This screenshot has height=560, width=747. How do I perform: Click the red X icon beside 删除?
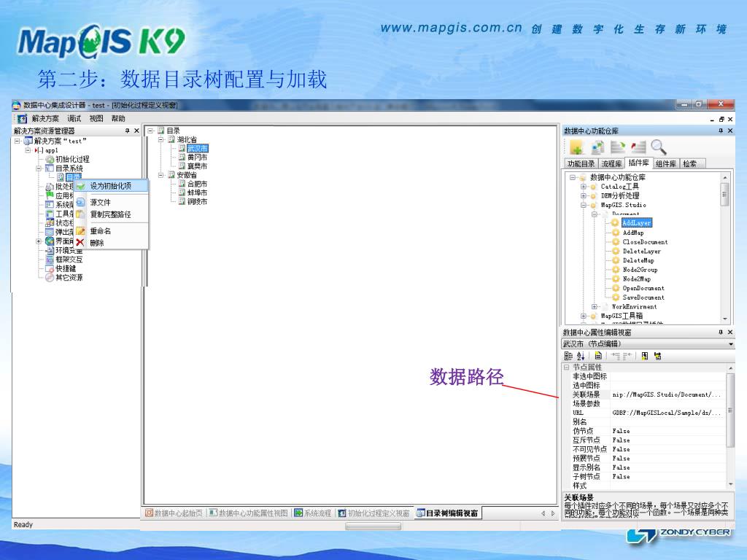[x=80, y=242]
